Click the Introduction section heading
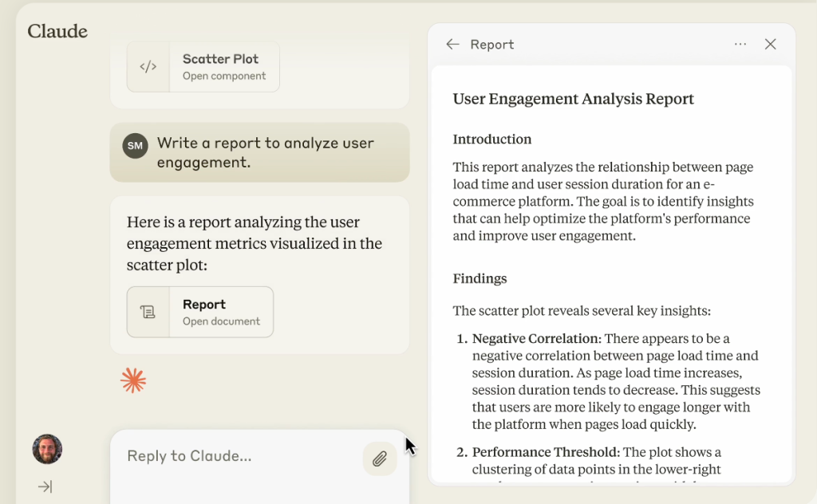 coord(491,140)
